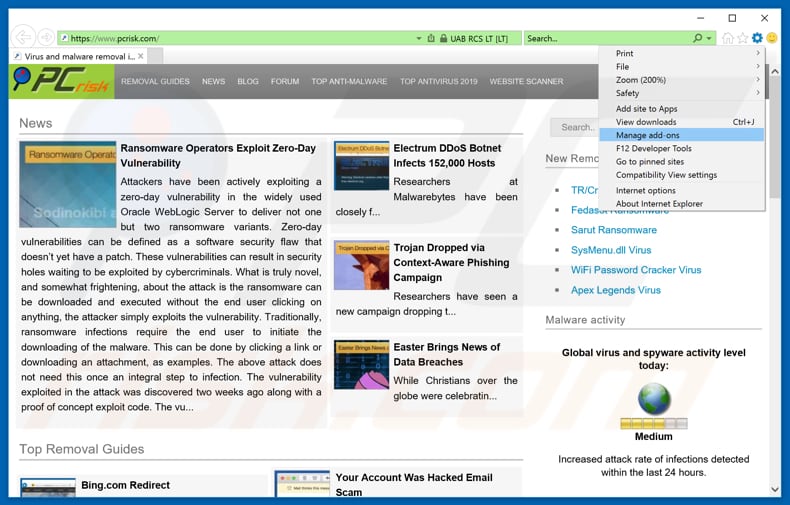Click the Home icon in toolbar
The width and height of the screenshot is (790, 505).
point(728,38)
